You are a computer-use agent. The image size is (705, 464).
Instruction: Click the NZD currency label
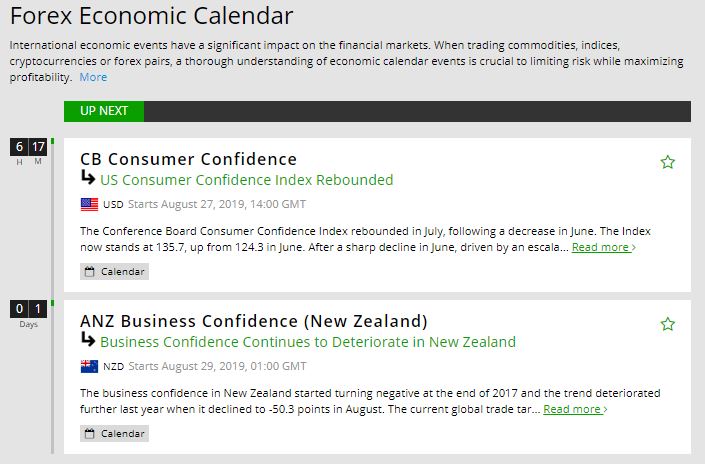[x=113, y=367]
